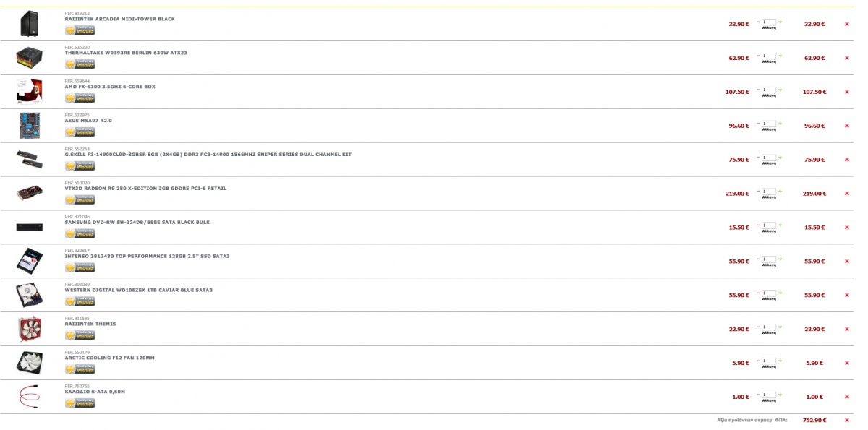
Task: Focus quantity field for Arctic Cooling F12
Action: tap(769, 361)
